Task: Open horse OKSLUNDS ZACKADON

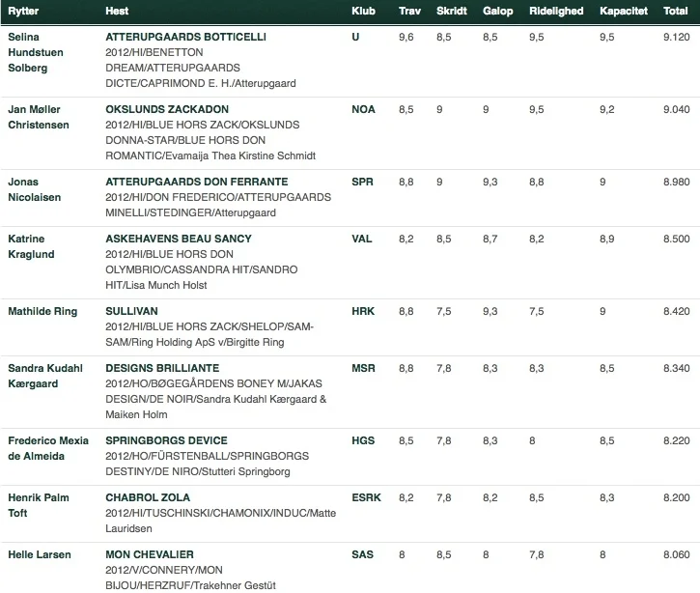Action: 167,109
